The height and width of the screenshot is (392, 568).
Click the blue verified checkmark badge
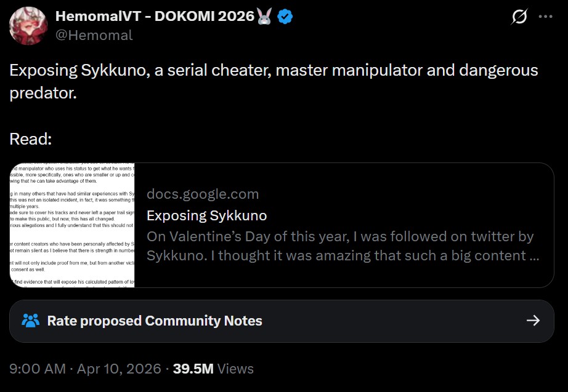[284, 17]
